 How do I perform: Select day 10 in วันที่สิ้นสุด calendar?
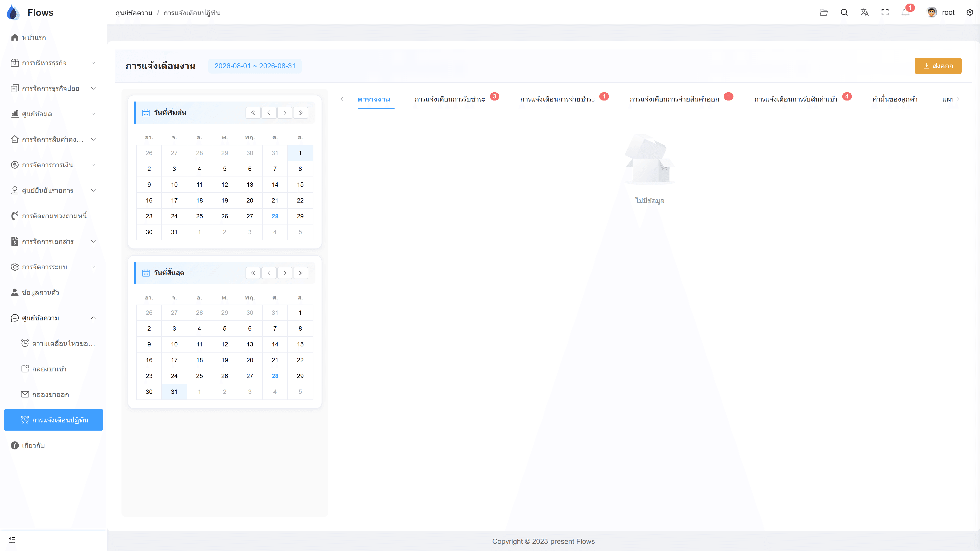pos(174,344)
